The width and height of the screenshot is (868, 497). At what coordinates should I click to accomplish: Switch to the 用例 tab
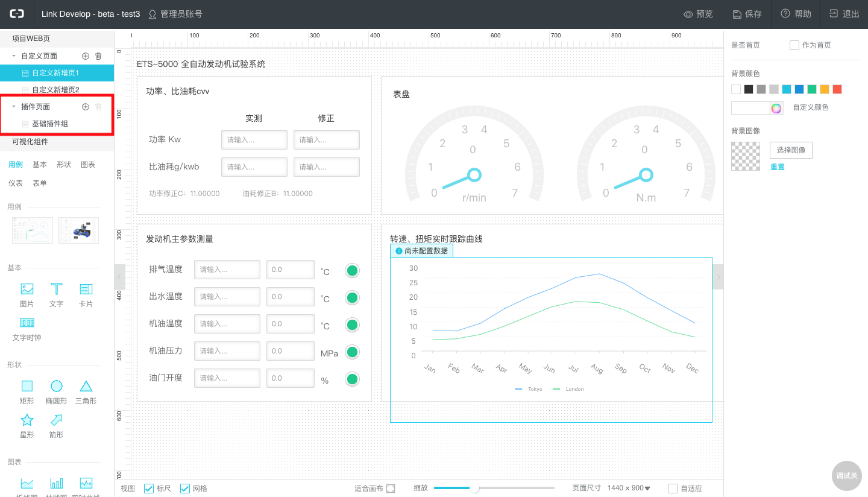click(x=16, y=165)
